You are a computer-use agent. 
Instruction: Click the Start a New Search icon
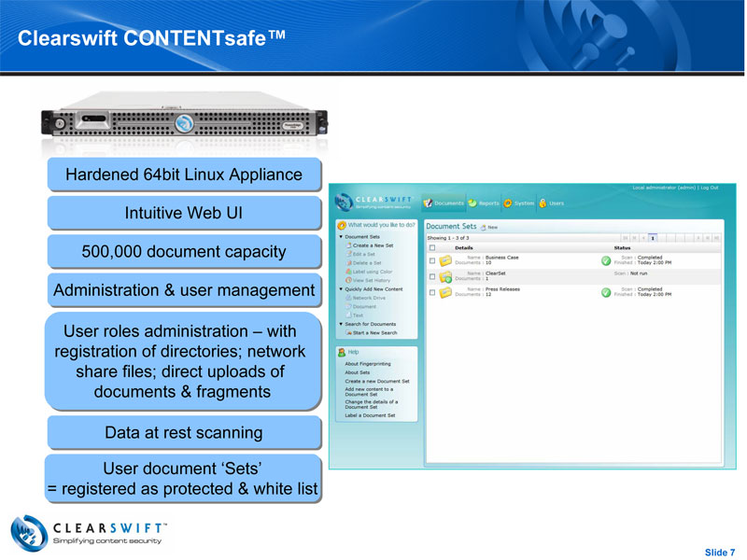click(348, 333)
